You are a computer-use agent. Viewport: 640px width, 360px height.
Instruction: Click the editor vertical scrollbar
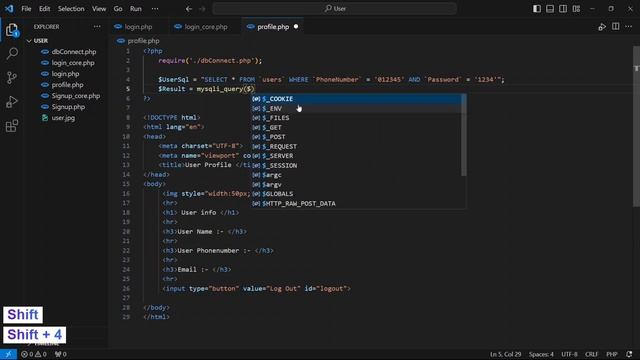tap(636, 127)
